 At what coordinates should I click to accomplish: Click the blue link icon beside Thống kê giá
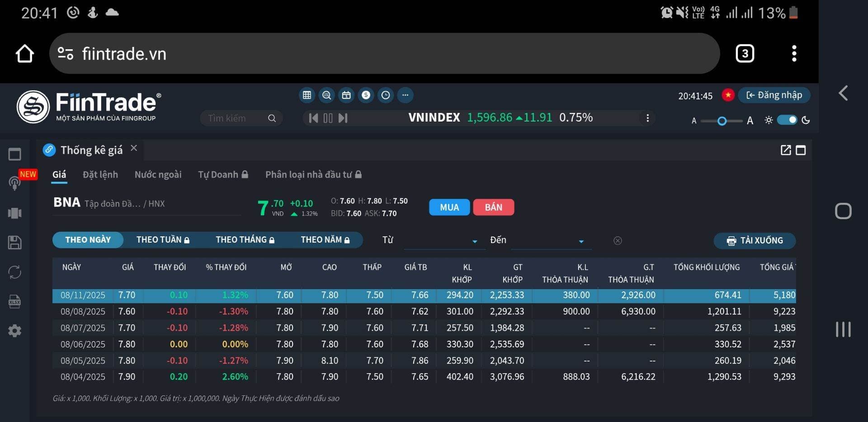(49, 150)
